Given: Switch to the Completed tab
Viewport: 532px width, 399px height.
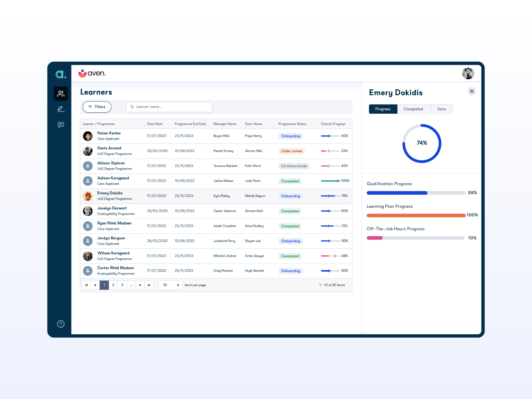Looking at the screenshot, I should [413, 109].
